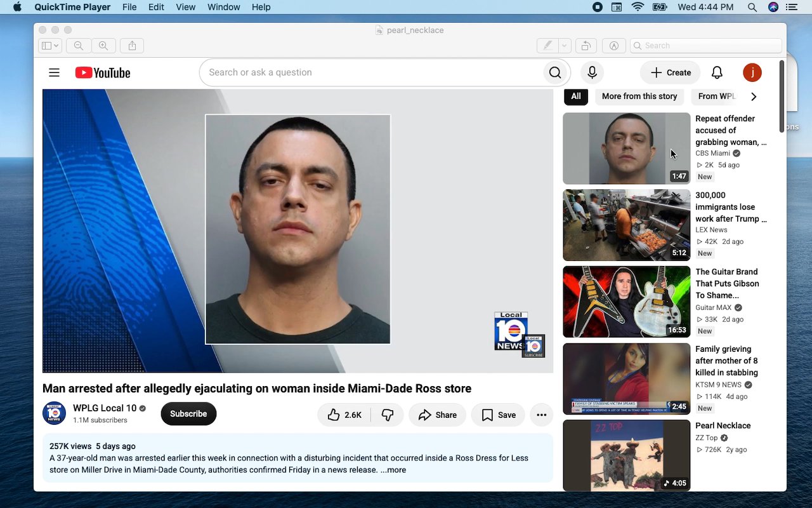This screenshot has height=508, width=812.
Task: Zoom in using the window toolbar
Action: pyautogui.click(x=103, y=46)
